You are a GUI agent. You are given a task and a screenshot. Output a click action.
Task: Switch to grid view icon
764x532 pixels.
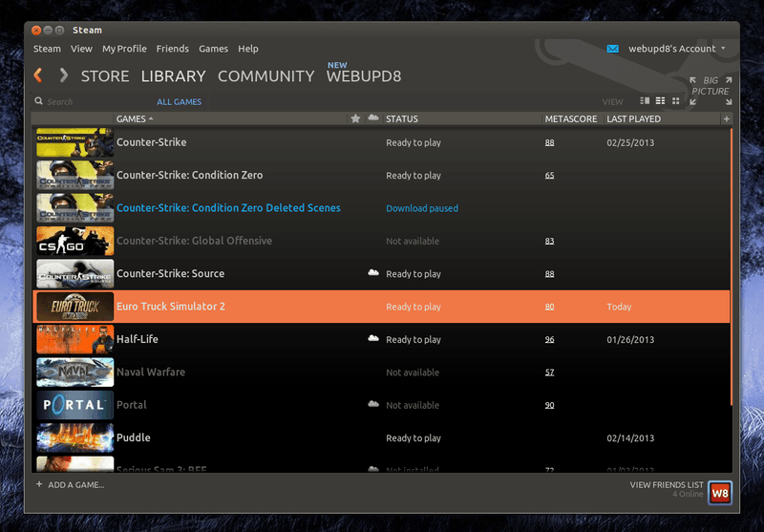point(675,101)
